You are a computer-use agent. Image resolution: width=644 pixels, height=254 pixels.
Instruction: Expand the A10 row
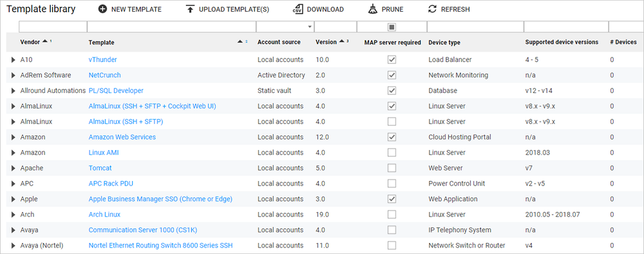coord(13,60)
